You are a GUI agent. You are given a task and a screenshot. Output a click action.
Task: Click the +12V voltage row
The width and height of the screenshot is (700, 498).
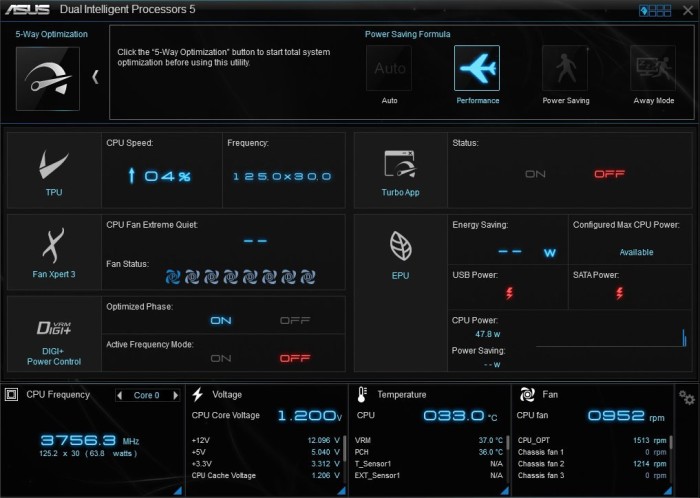(266, 440)
